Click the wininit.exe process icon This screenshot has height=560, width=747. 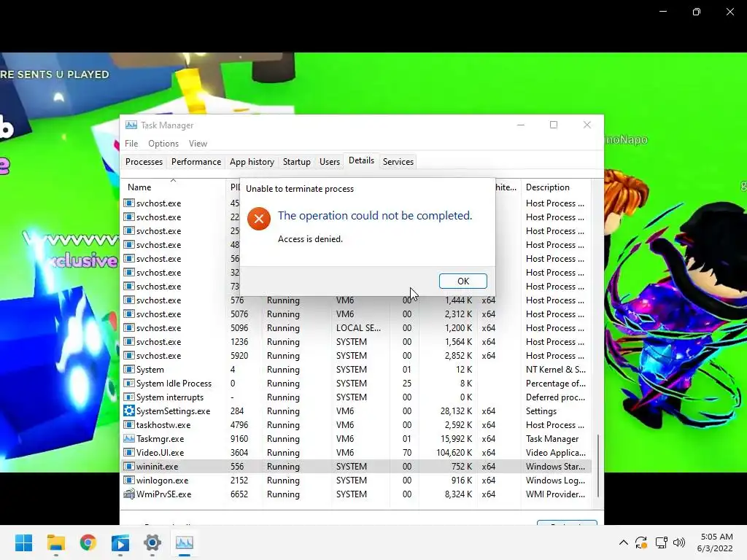tap(128, 466)
